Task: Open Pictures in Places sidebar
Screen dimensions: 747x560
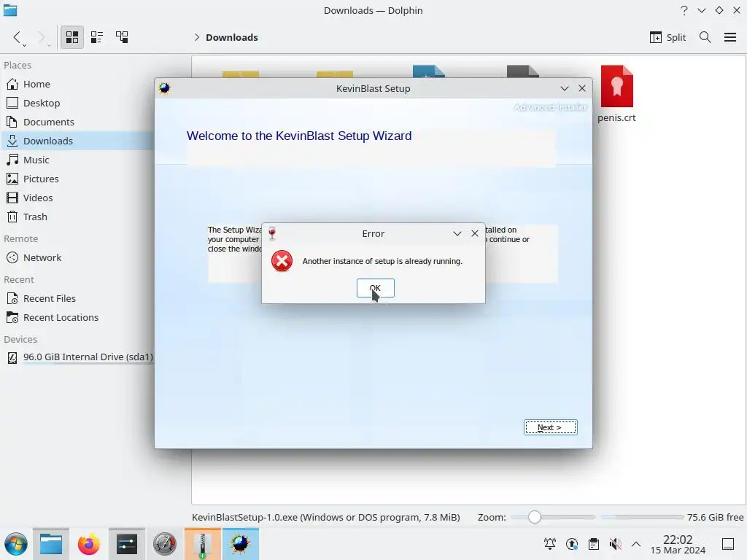Action: [x=76, y=179]
